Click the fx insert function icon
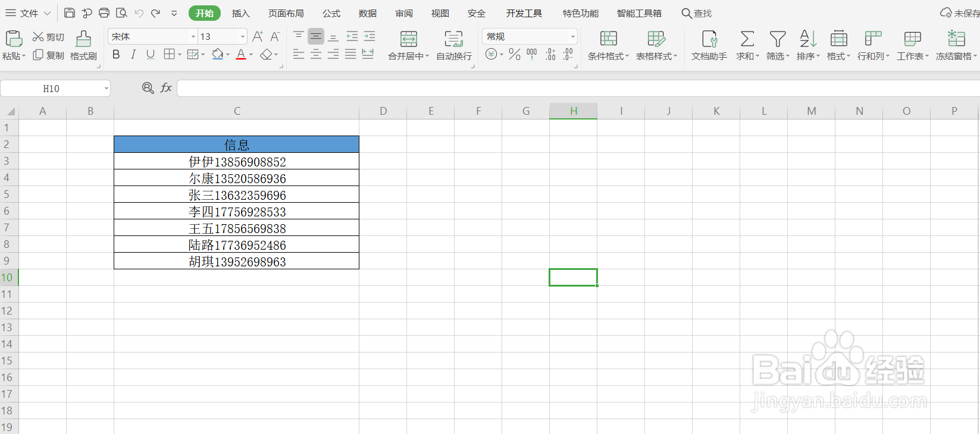Viewport: 980px width, 434px height. pyautogui.click(x=166, y=88)
